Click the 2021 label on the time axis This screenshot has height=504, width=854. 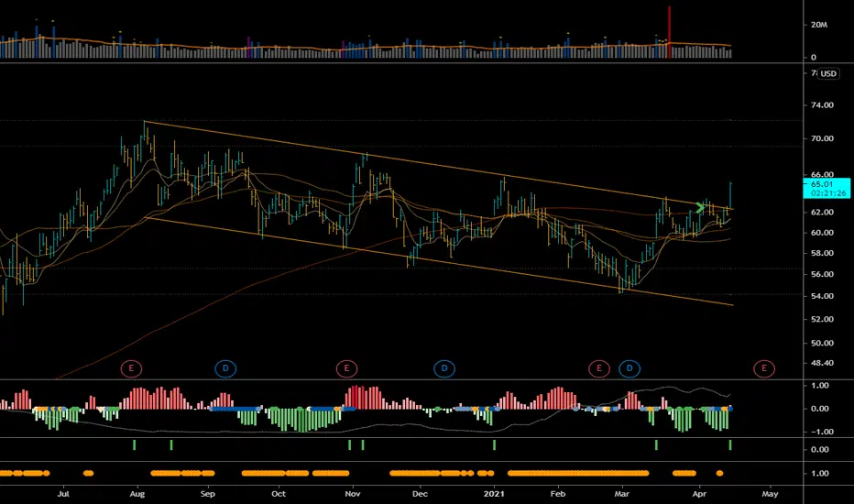click(x=494, y=494)
